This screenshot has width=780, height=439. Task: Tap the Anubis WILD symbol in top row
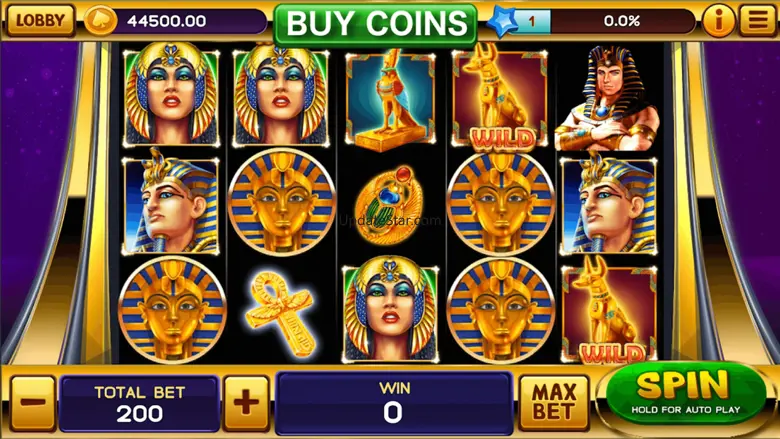pos(500,97)
